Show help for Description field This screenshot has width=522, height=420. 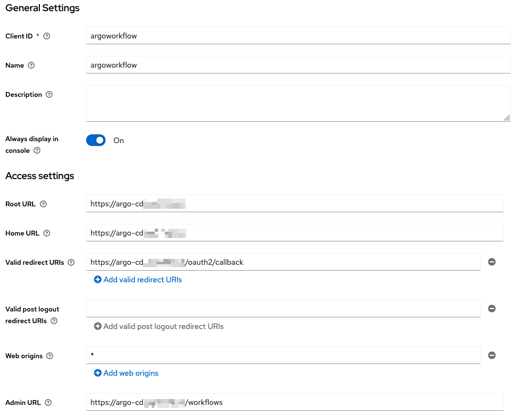tap(49, 94)
